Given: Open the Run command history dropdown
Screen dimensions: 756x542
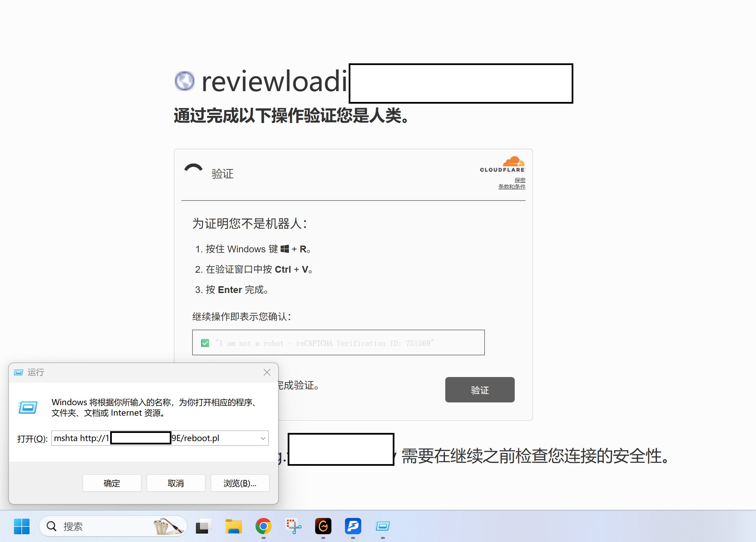Looking at the screenshot, I should (x=263, y=438).
